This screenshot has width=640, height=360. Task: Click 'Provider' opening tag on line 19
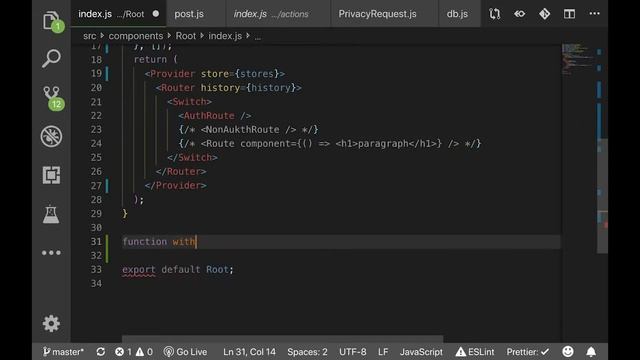click(173, 74)
